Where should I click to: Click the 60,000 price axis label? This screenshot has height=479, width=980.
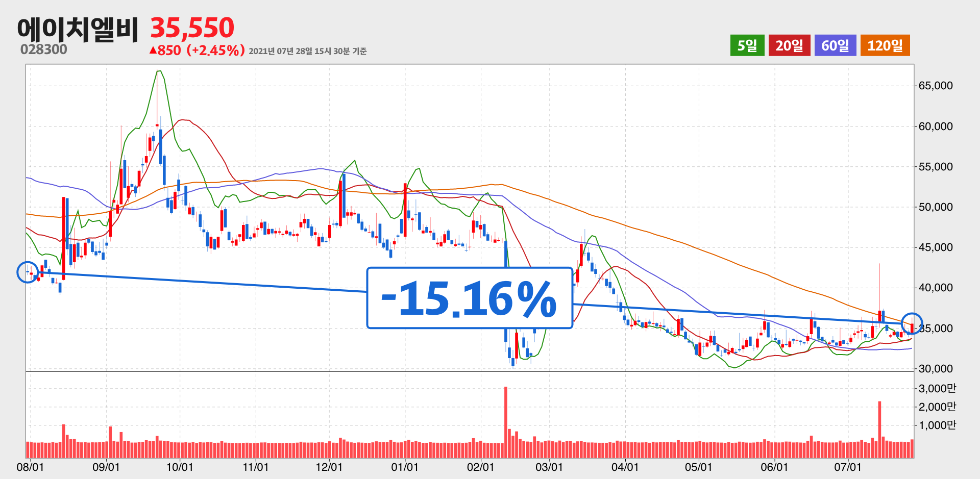tap(936, 126)
